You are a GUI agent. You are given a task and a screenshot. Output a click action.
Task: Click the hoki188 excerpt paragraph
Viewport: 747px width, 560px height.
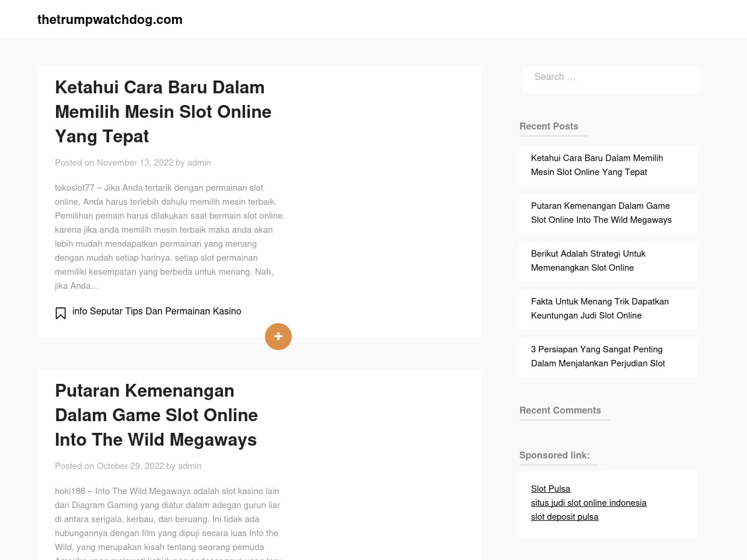tap(169, 523)
